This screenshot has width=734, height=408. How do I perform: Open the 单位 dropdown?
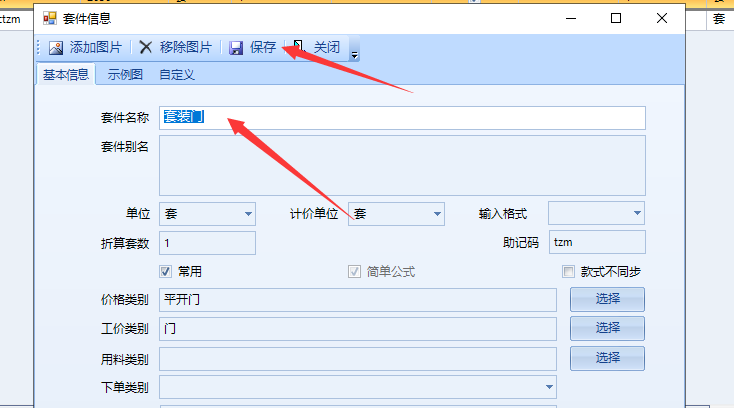(248, 214)
